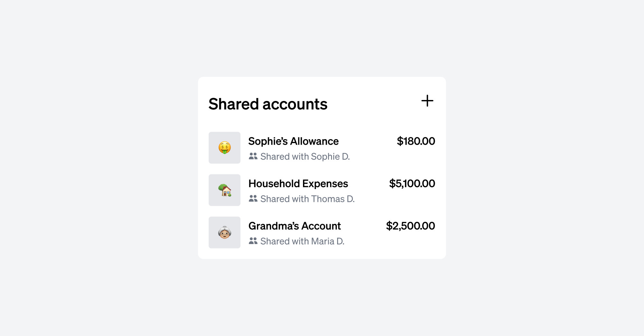644x336 pixels.
Task: Click the $5,100.00 balance amount
Action: click(412, 183)
